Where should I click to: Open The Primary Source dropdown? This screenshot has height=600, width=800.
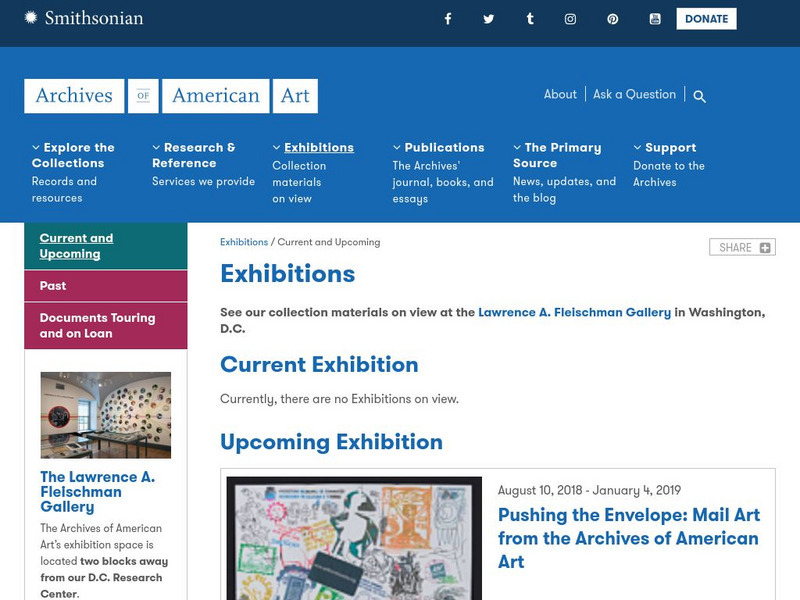515,146
